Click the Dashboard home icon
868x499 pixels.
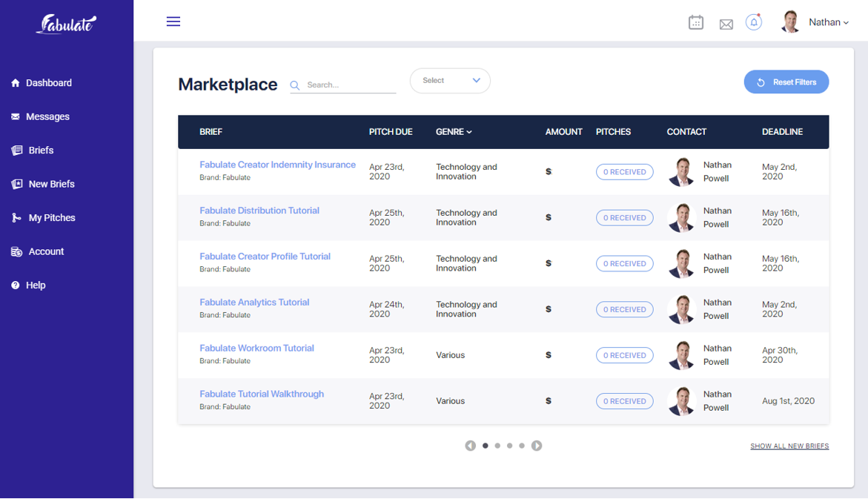[14, 82]
